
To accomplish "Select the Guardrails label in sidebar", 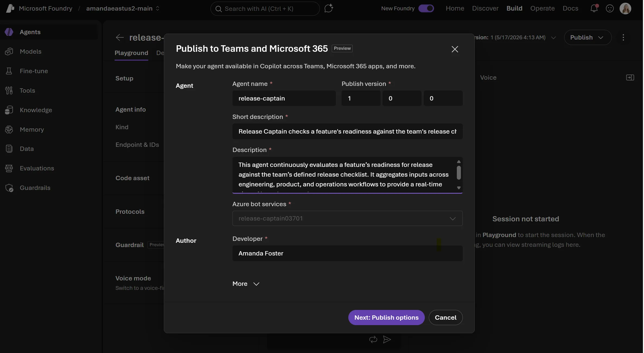I will (x=35, y=188).
